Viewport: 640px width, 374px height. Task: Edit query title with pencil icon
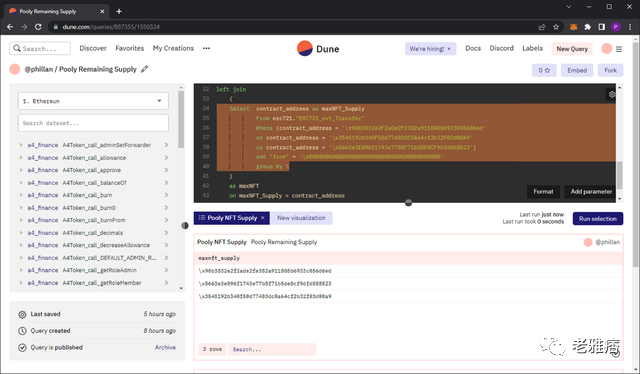click(144, 69)
